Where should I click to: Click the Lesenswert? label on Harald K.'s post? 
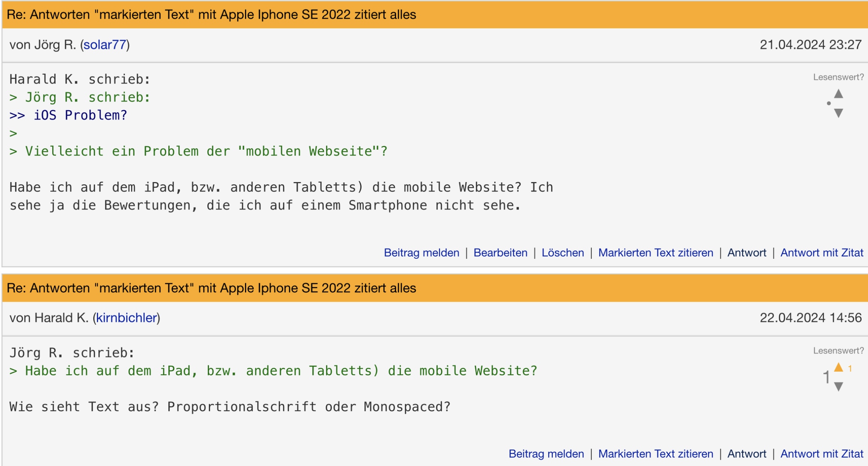(x=838, y=351)
